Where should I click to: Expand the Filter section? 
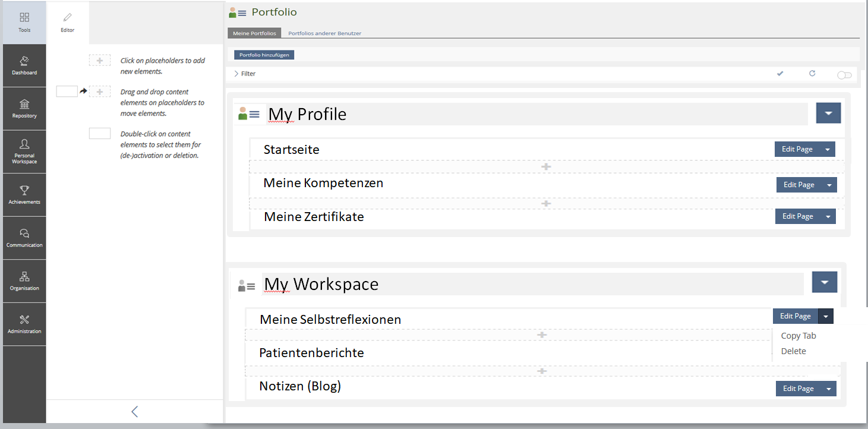point(245,74)
